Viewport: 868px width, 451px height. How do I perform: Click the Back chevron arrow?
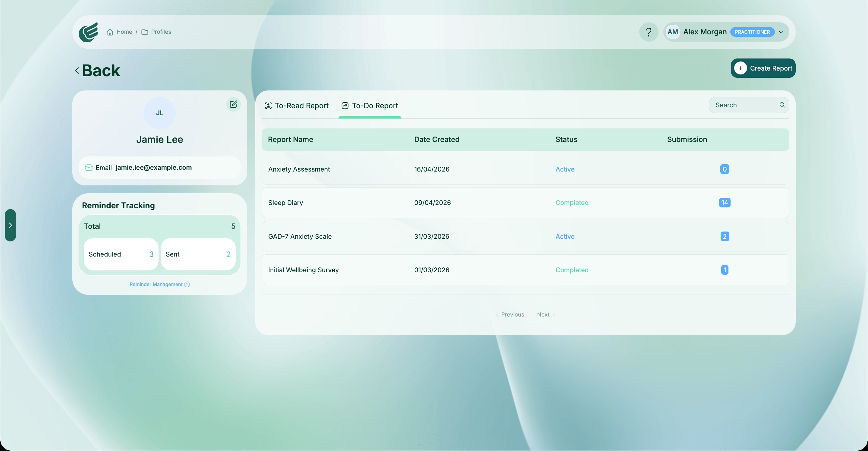(77, 71)
